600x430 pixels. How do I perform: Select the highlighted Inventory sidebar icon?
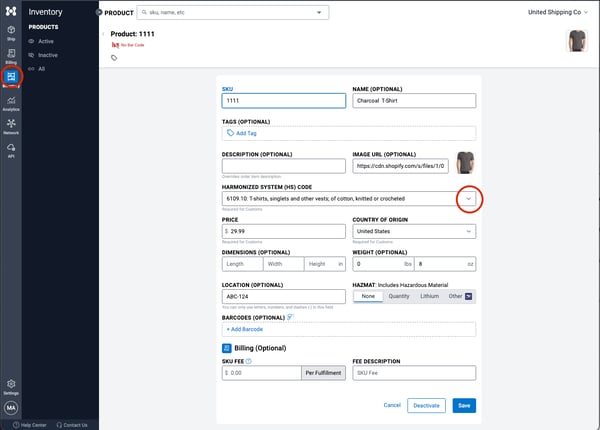pyautogui.click(x=11, y=77)
